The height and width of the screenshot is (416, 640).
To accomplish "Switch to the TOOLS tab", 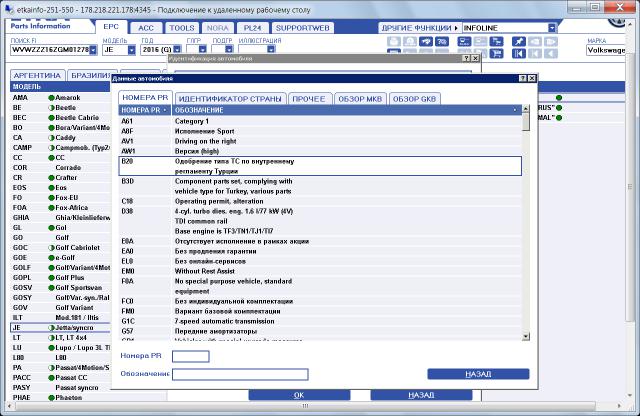I will tap(182, 28).
